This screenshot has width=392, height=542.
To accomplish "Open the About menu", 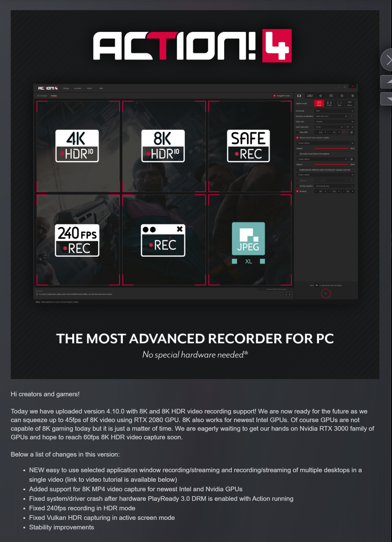I will coord(89,88).
